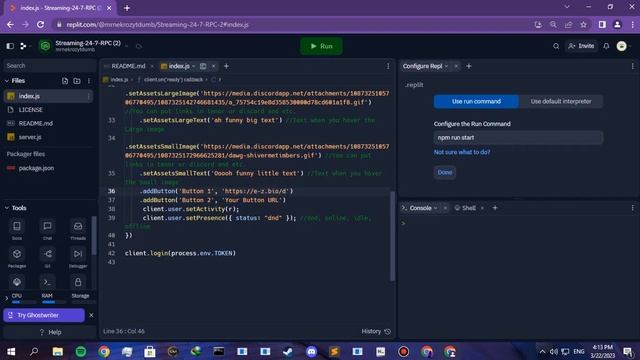The height and width of the screenshot is (360, 640).
Task: Open the Replit logo menu
Action: point(24,46)
